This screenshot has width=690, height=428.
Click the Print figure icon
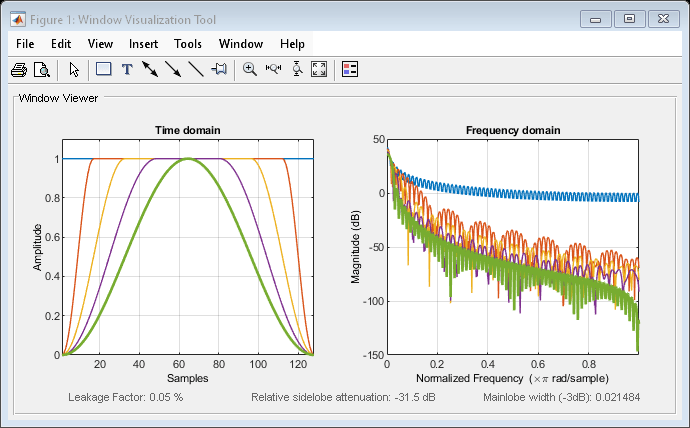(x=19, y=70)
